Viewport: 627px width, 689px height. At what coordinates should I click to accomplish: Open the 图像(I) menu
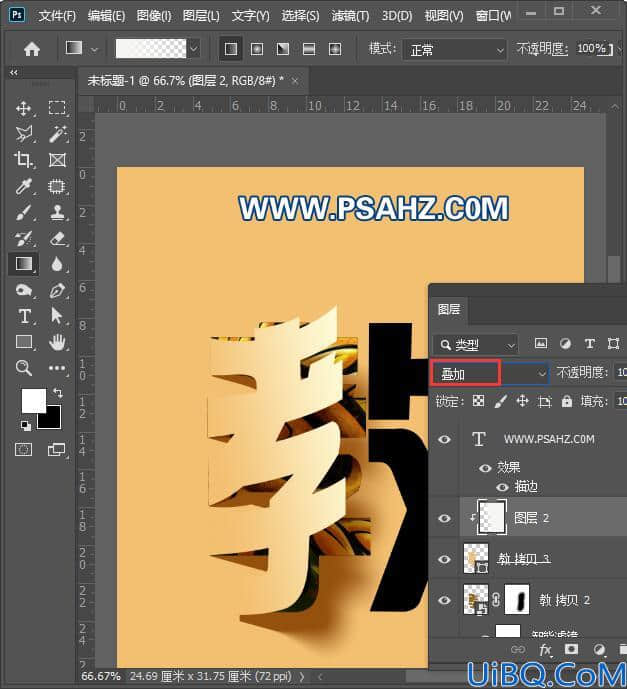coord(154,16)
